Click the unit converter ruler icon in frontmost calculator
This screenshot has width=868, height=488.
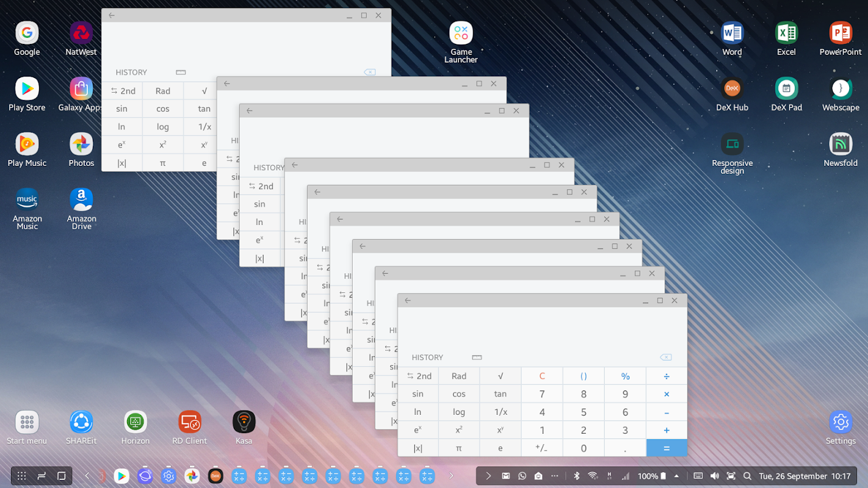[x=477, y=357]
